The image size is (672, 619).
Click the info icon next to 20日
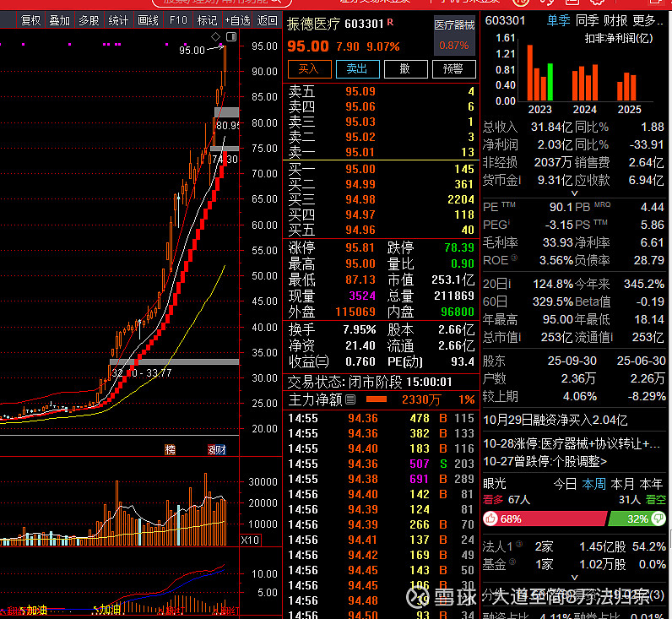click(x=509, y=283)
